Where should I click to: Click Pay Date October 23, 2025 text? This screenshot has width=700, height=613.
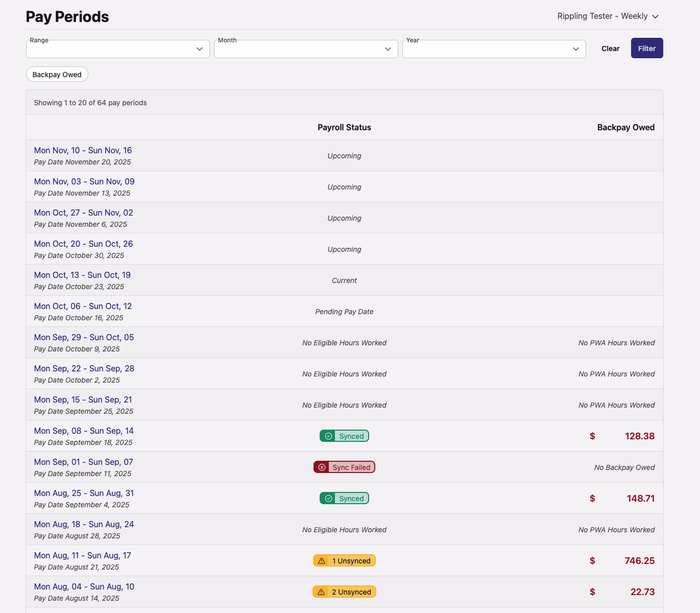coord(79,287)
